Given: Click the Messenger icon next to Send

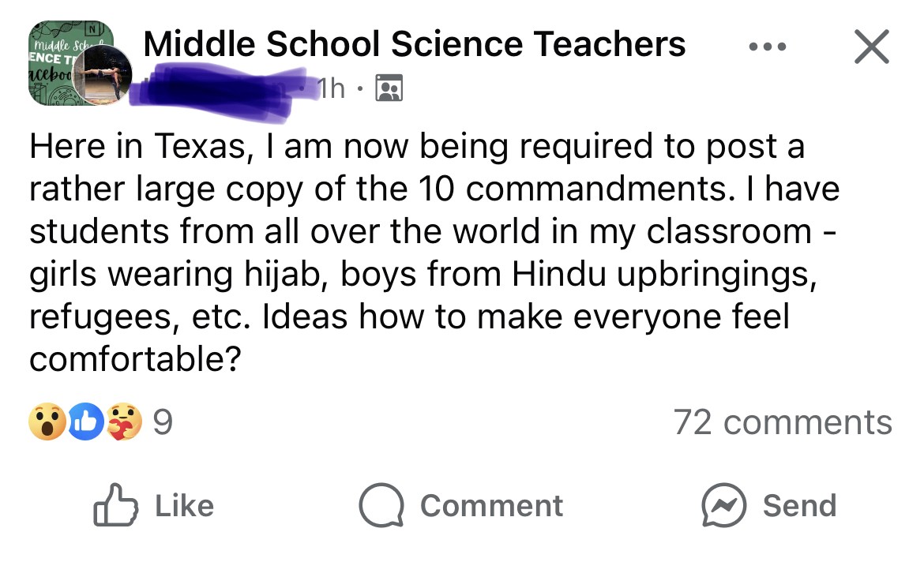Looking at the screenshot, I should [x=727, y=505].
